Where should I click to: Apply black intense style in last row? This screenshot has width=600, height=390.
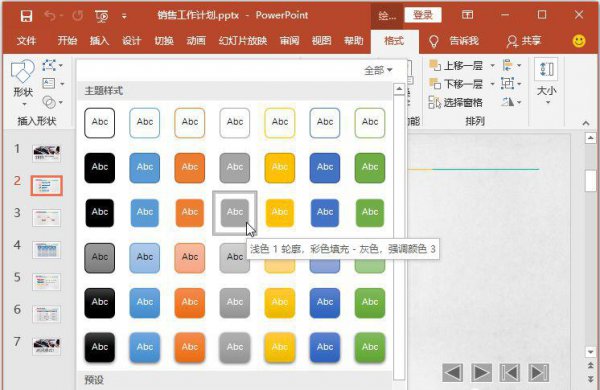(99, 348)
